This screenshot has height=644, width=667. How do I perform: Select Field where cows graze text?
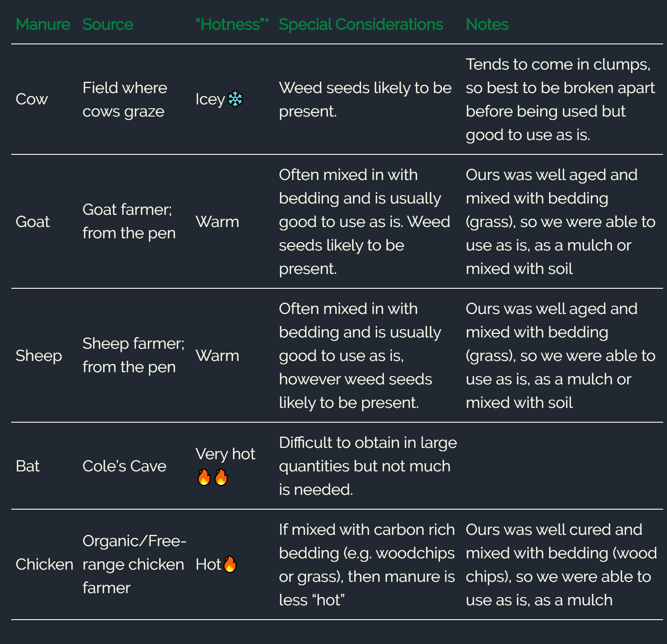[125, 100]
